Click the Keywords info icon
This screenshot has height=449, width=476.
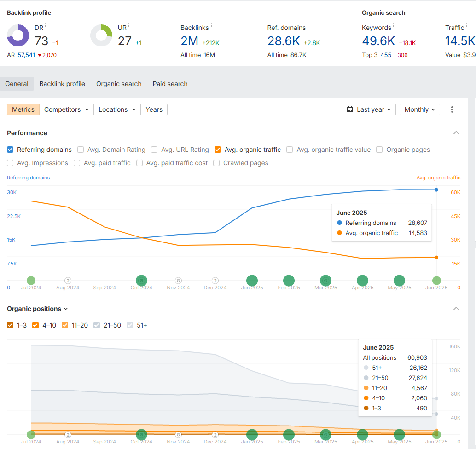[394, 26]
